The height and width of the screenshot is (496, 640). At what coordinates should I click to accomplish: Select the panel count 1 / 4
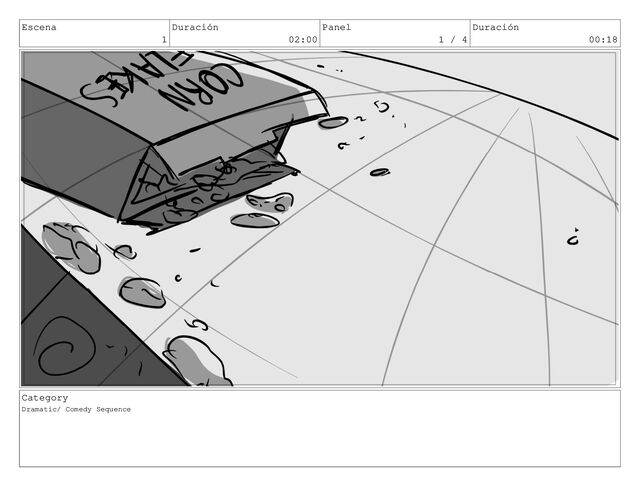coord(453,40)
